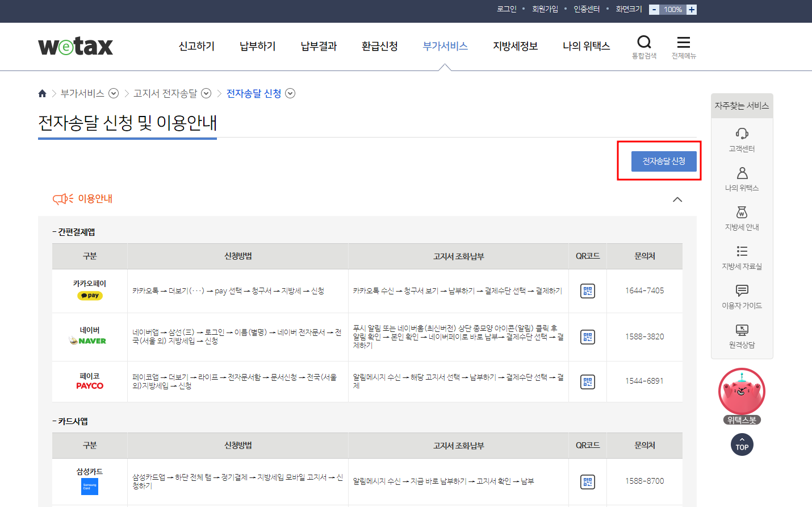Screen dimensions: 812x507
Task: Click the TOP button to scroll up
Action: [x=742, y=444]
